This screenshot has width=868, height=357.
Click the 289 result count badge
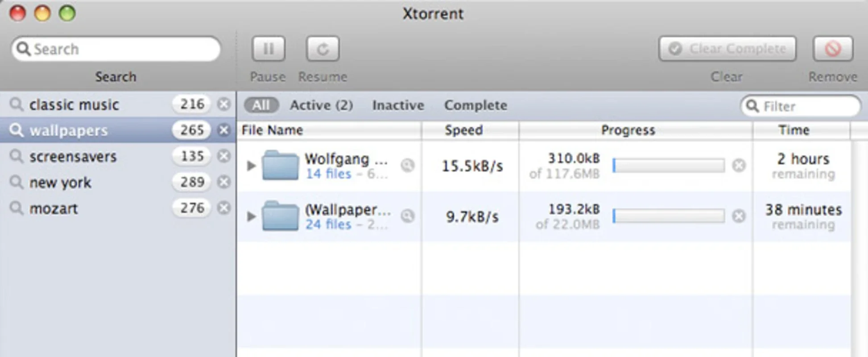(x=192, y=182)
